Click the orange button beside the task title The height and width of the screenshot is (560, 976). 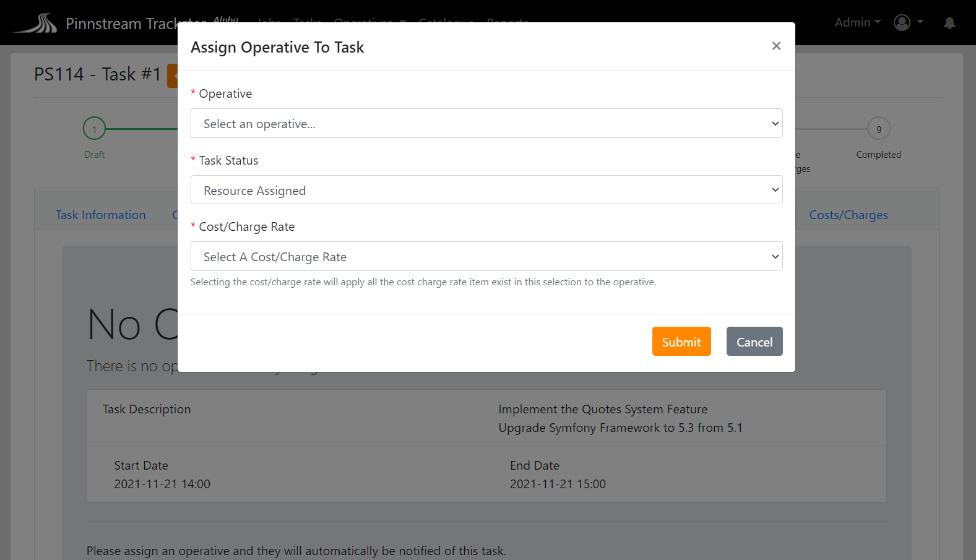coord(173,75)
